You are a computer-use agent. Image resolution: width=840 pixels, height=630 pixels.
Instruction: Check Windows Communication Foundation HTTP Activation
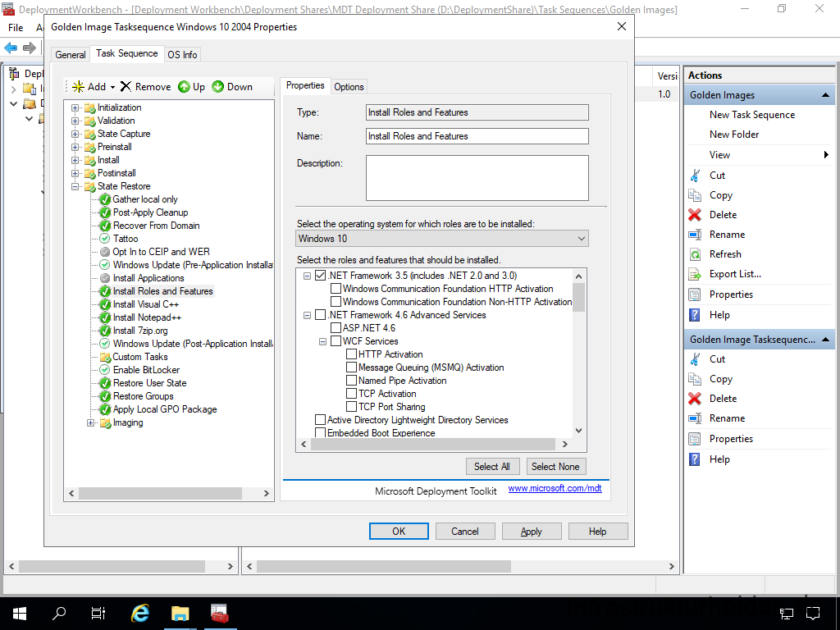pyautogui.click(x=336, y=289)
